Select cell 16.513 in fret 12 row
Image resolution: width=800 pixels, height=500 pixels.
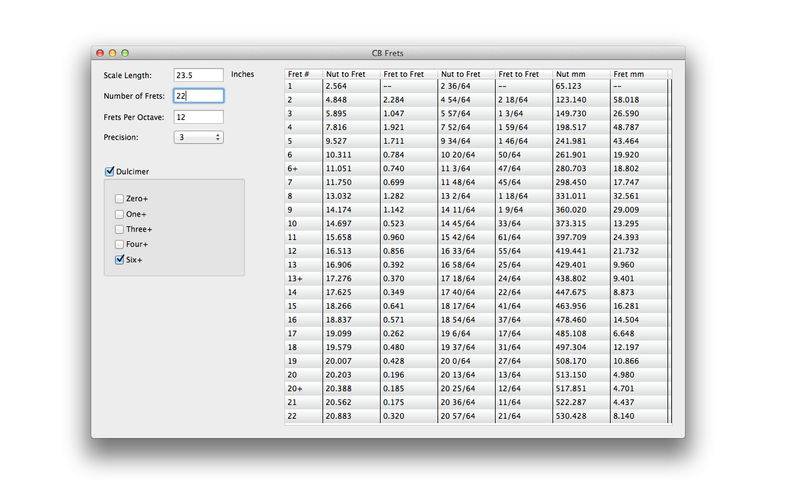tap(351, 252)
